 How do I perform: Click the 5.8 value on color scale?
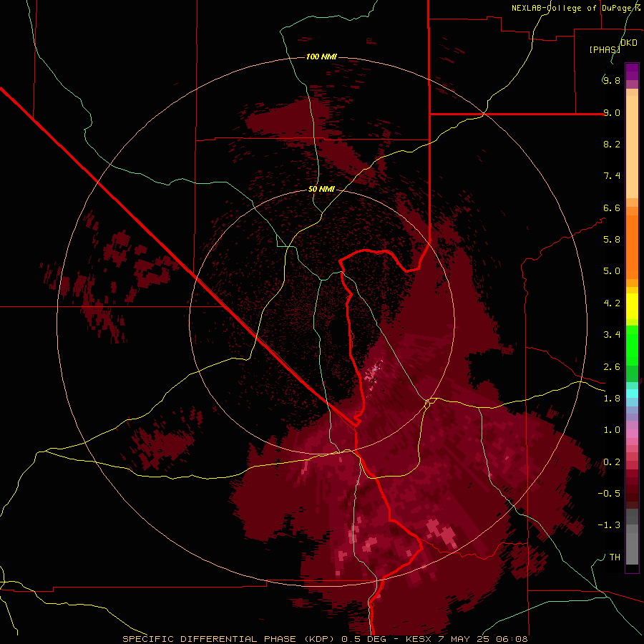pyautogui.click(x=612, y=240)
